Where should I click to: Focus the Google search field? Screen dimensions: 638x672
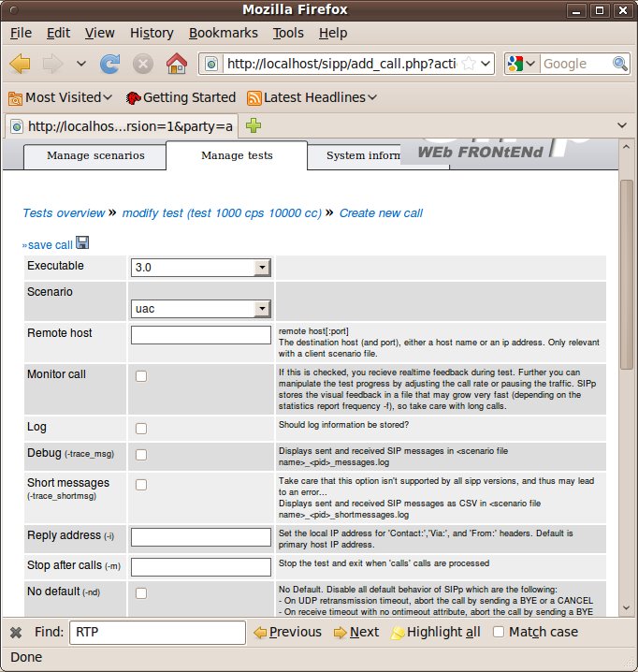(576, 64)
